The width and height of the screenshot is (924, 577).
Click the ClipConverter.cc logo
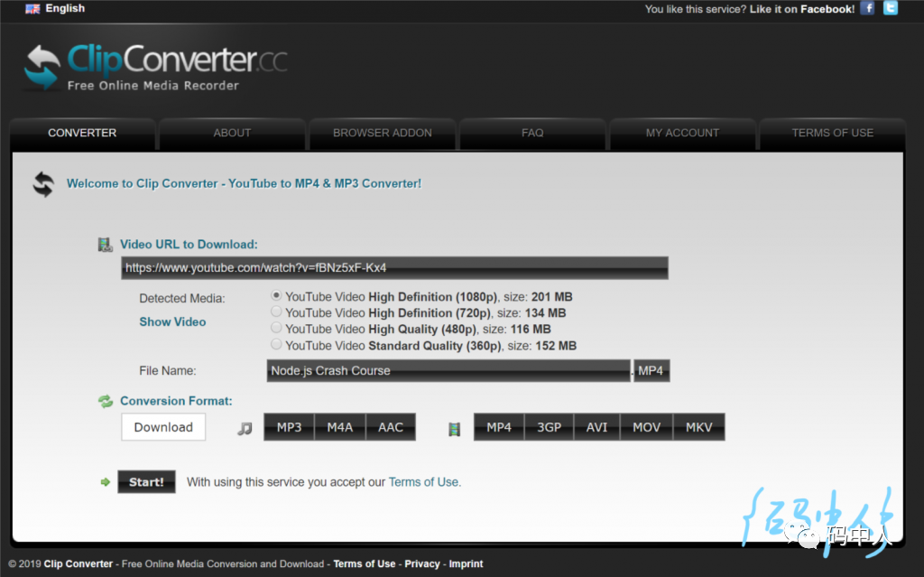pos(156,68)
